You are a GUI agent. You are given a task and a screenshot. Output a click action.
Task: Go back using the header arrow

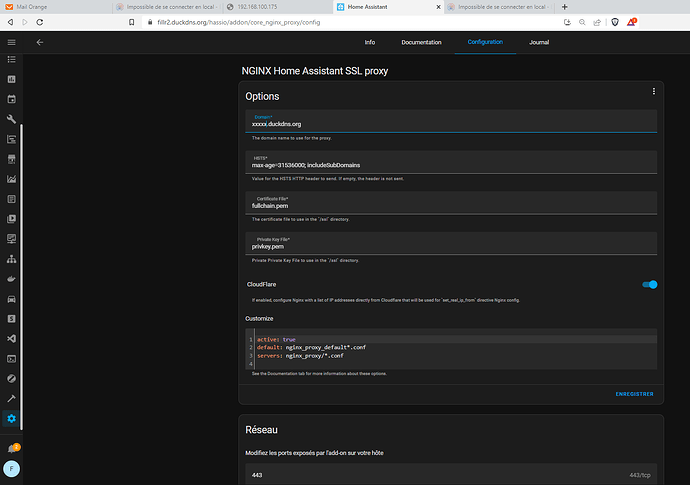pos(40,42)
